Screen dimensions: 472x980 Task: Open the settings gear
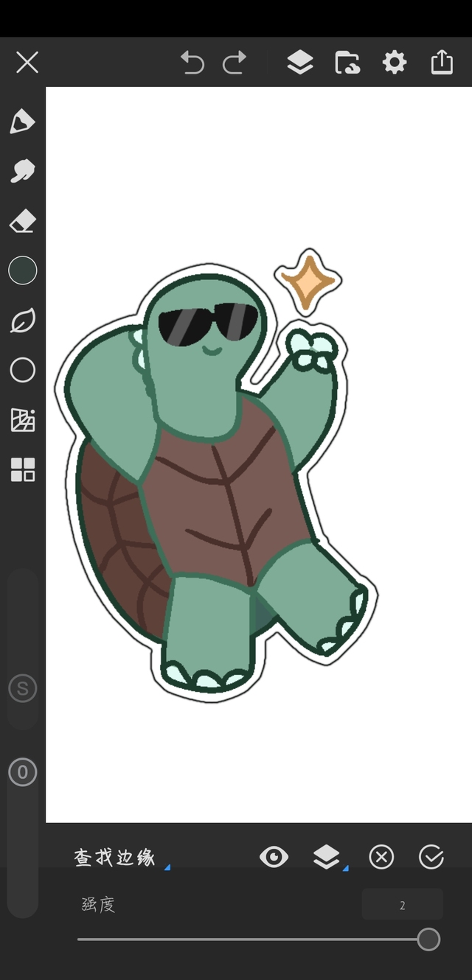[x=395, y=63]
